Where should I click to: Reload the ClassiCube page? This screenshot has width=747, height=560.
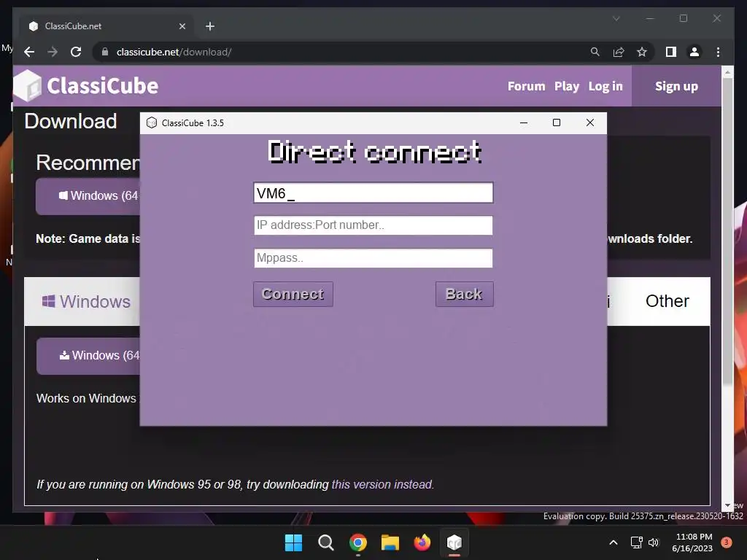click(x=76, y=52)
